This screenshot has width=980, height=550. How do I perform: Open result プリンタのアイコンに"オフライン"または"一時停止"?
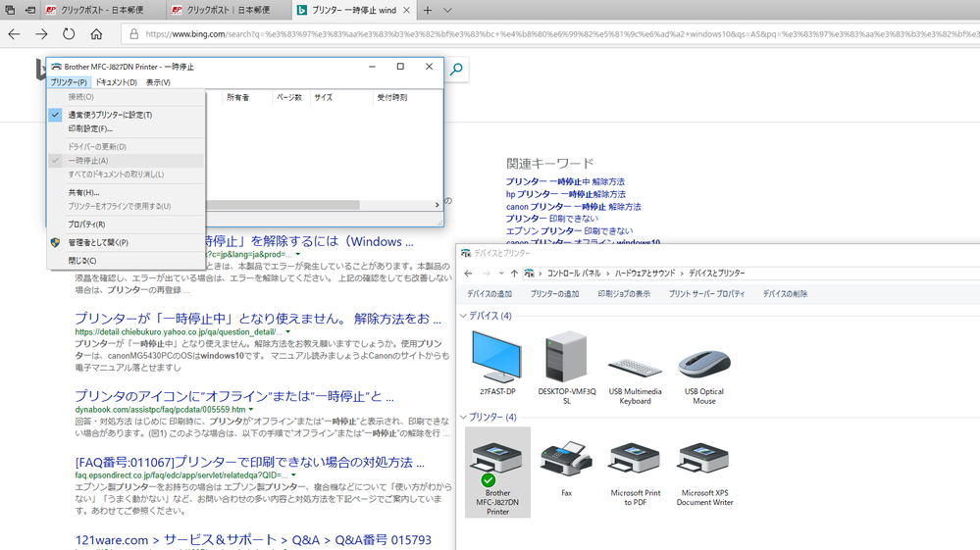coord(234,396)
